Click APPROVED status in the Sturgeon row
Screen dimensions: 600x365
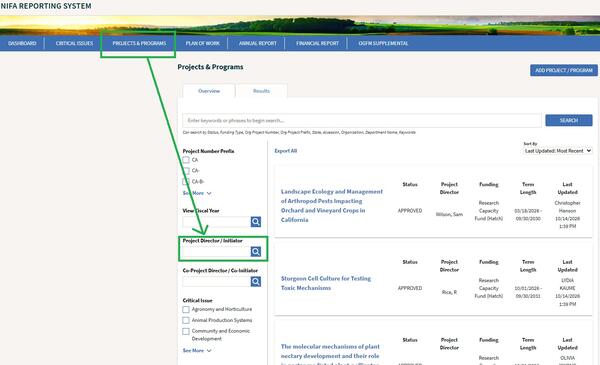coord(410,288)
